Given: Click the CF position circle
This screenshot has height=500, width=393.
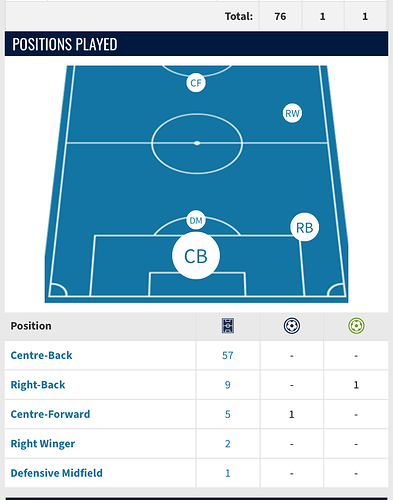Looking at the screenshot, I should coord(196,82).
